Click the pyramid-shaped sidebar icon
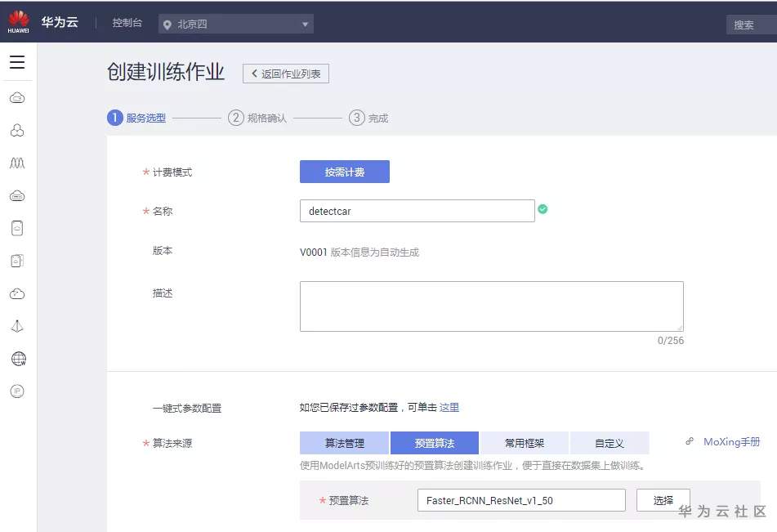 click(17, 326)
